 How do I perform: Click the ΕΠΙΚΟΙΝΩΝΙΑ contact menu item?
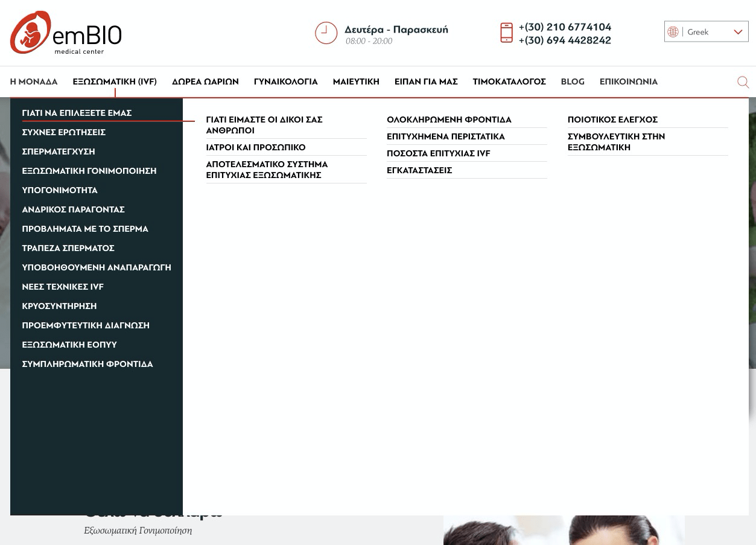pos(628,81)
